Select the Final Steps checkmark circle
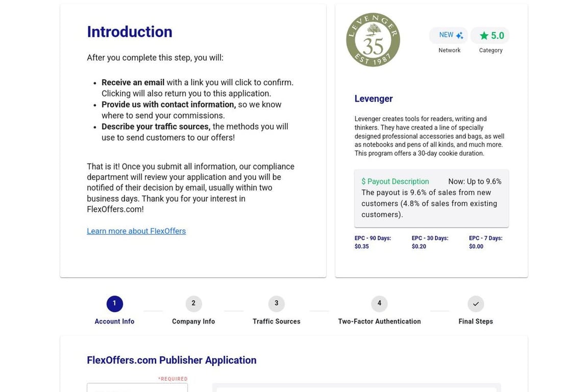 pyautogui.click(x=476, y=304)
